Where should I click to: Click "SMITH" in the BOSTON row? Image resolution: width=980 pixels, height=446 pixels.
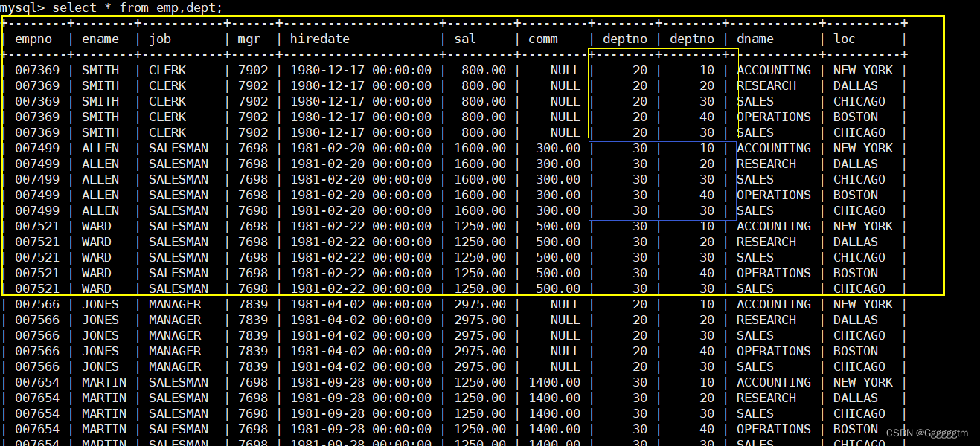(x=100, y=117)
